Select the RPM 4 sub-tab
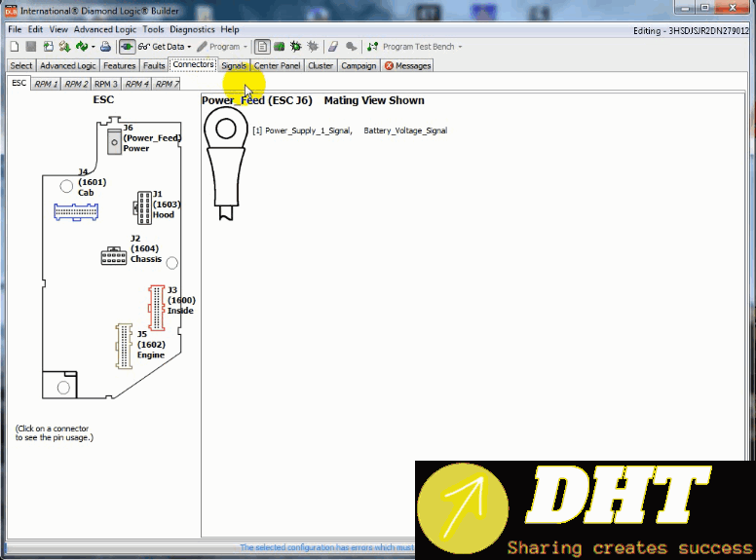 pyautogui.click(x=137, y=84)
